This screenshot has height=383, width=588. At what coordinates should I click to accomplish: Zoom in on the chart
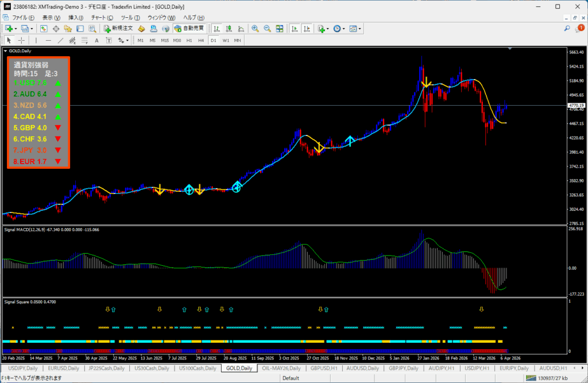(254, 28)
